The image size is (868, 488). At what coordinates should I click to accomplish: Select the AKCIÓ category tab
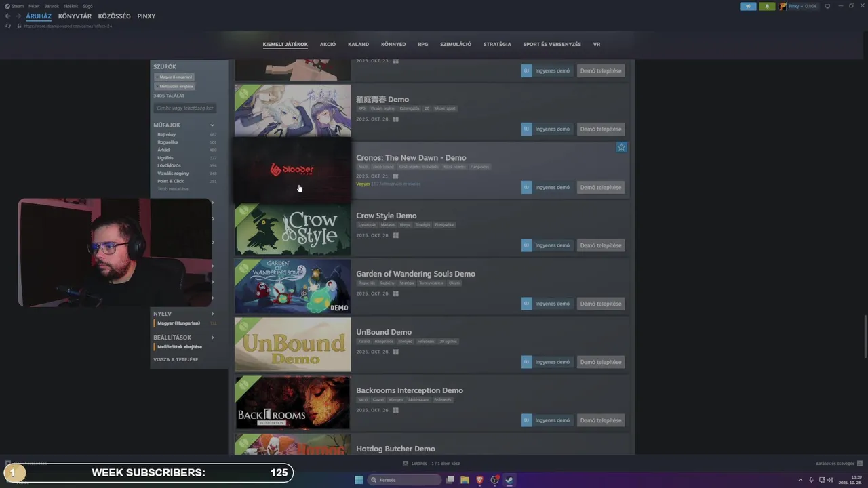pos(328,44)
